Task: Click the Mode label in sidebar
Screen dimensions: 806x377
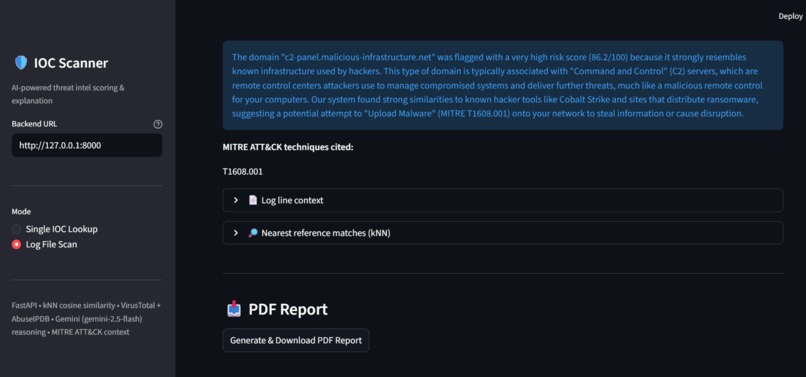Action: point(21,211)
